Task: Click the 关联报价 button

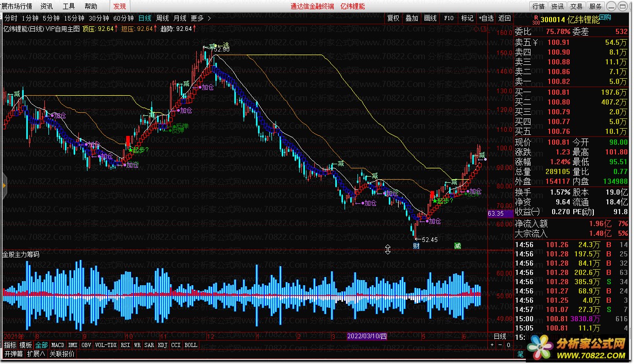Action: coord(62,354)
